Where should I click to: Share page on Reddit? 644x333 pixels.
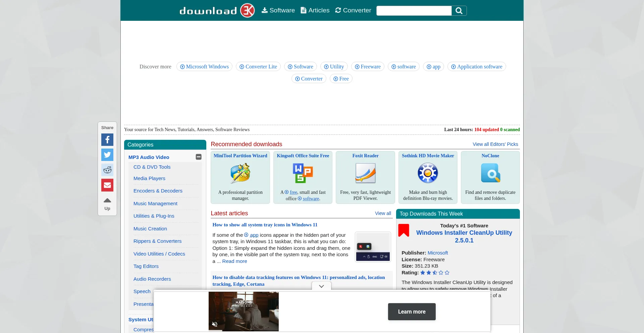tap(107, 170)
